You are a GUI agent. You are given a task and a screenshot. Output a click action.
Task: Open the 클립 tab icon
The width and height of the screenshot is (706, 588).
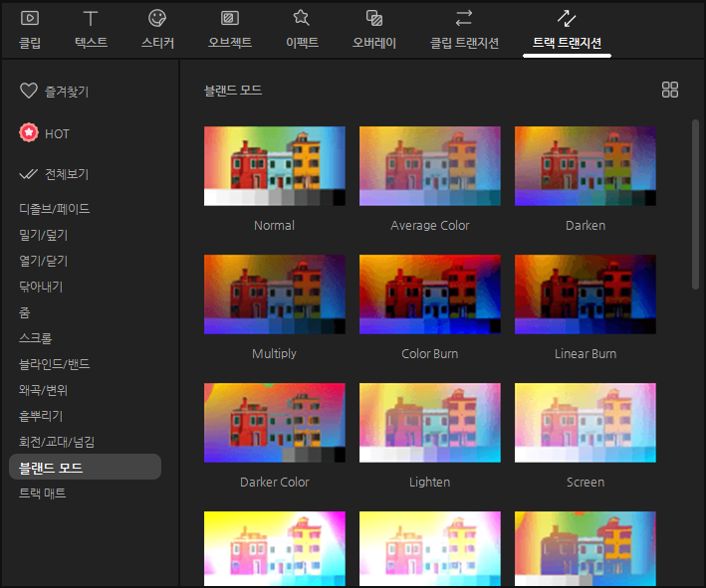[30, 18]
